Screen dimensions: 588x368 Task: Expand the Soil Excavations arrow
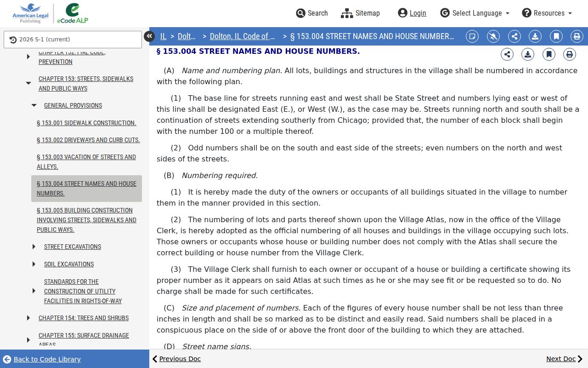(x=34, y=264)
